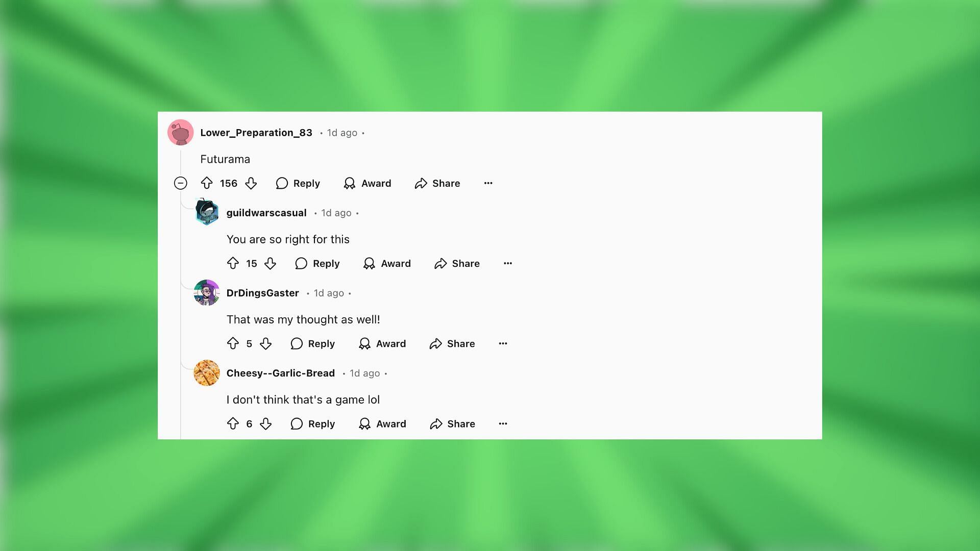Click the downvote arrow on Lower_Preparation_83 comment

[x=251, y=183]
